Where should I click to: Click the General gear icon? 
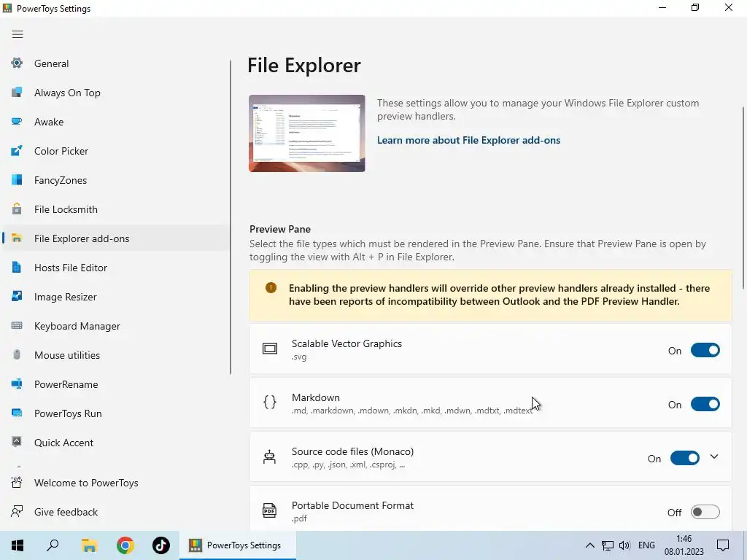point(17,63)
